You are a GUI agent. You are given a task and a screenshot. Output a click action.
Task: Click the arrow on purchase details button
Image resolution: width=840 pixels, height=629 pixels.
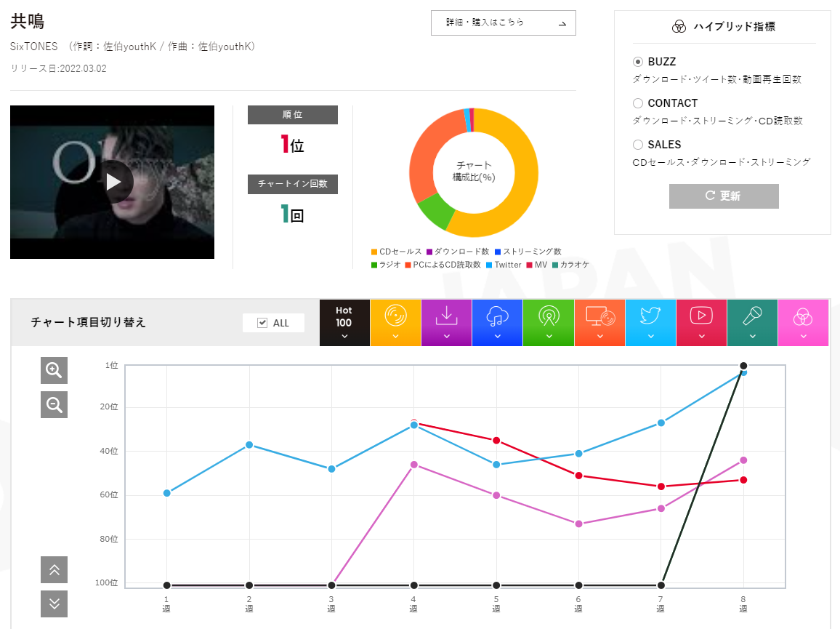pyautogui.click(x=562, y=23)
